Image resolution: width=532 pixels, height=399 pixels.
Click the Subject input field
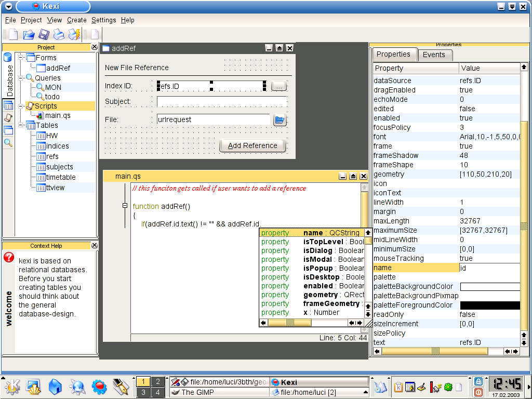(x=222, y=102)
